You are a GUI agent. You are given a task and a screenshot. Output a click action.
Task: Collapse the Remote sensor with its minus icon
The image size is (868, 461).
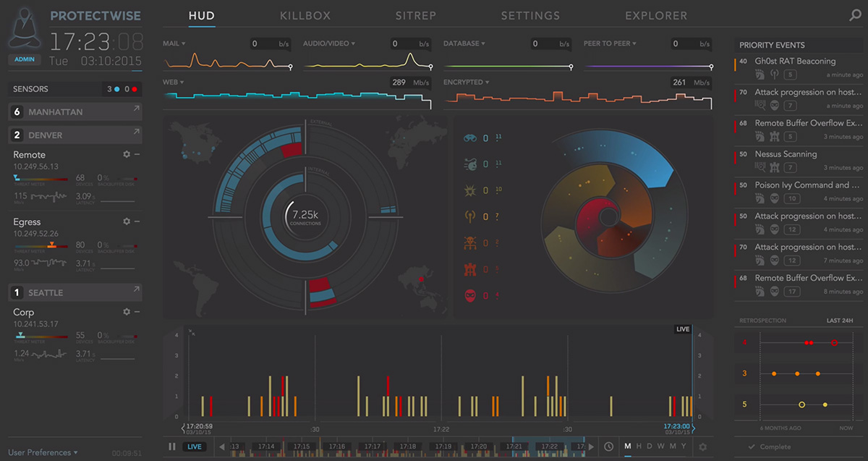point(137,154)
